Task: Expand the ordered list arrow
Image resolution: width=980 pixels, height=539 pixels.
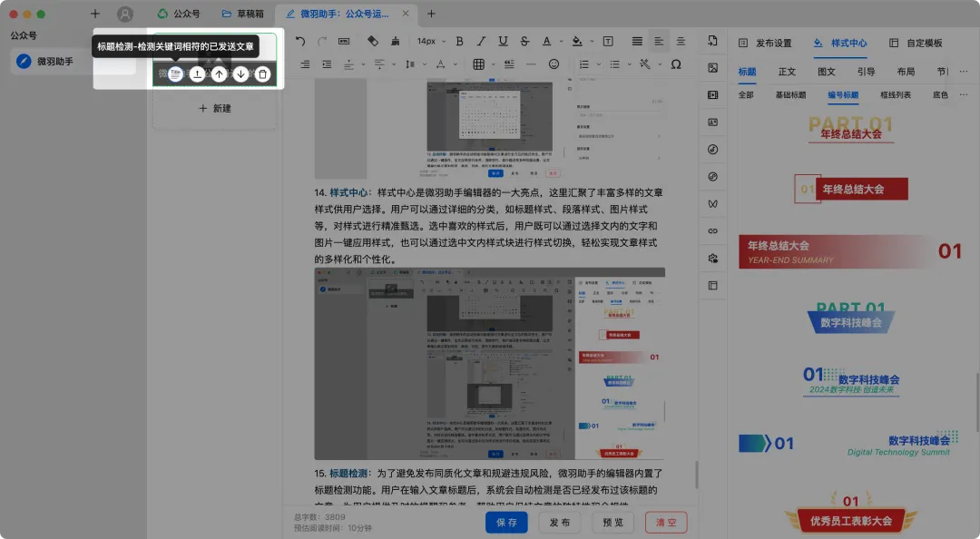Action: [x=598, y=64]
